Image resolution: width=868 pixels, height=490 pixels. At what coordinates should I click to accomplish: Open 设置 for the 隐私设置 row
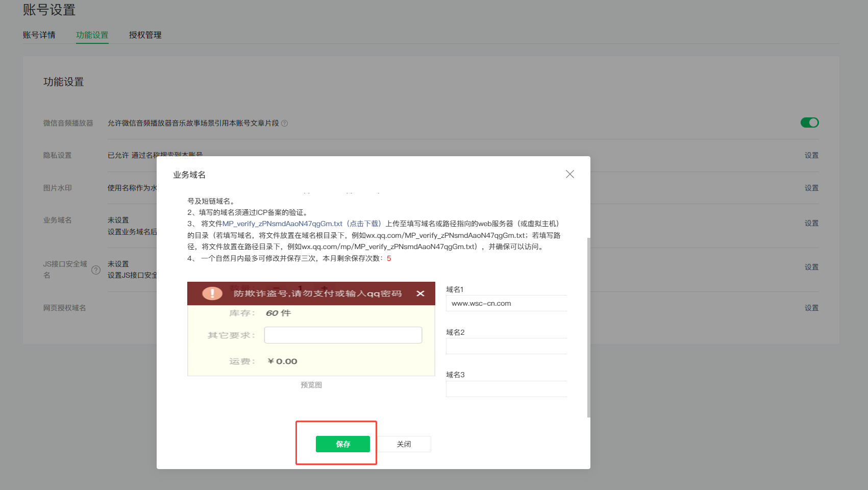[x=811, y=155]
